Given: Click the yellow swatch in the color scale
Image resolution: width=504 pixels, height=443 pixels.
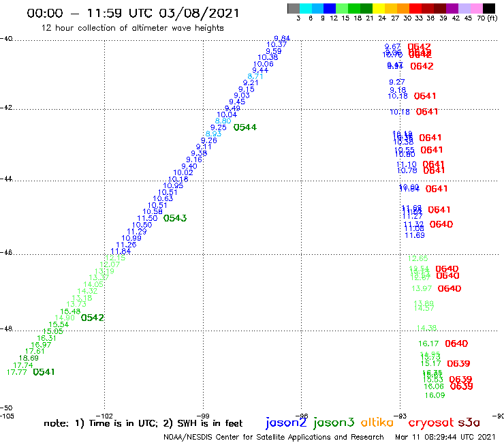Looking at the screenshot, I should tap(379, 8).
